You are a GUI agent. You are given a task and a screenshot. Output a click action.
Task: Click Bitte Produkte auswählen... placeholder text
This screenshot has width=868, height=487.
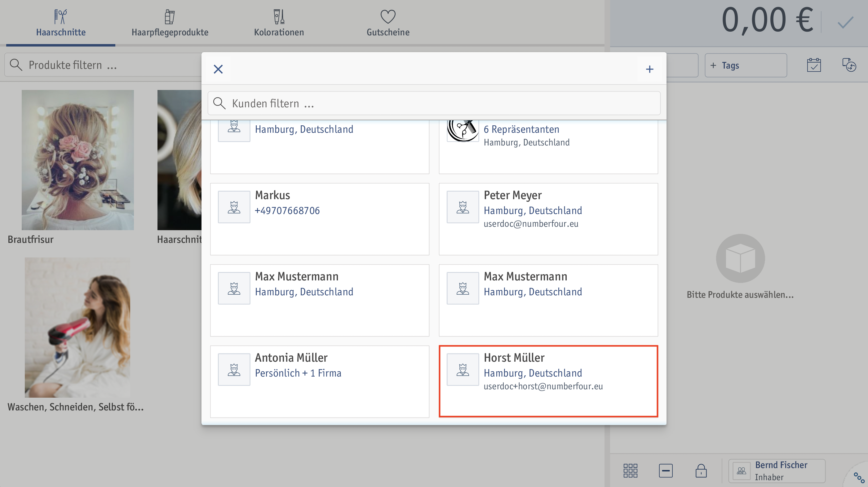(740, 295)
